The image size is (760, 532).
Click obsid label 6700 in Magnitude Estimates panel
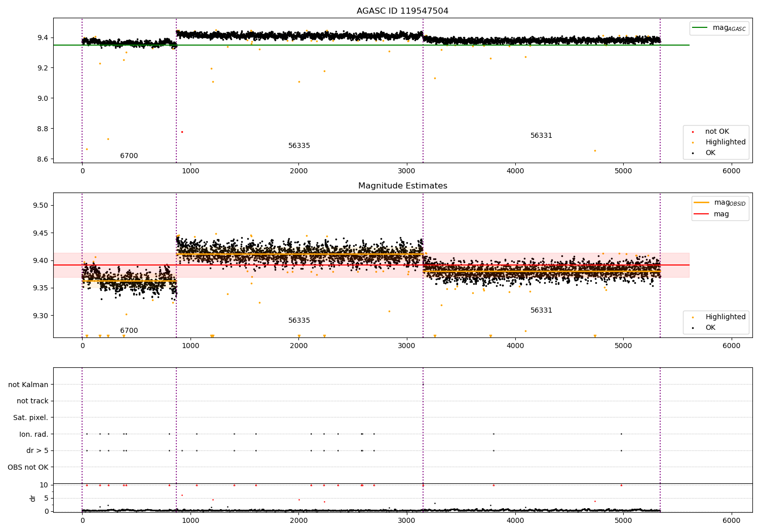(129, 331)
